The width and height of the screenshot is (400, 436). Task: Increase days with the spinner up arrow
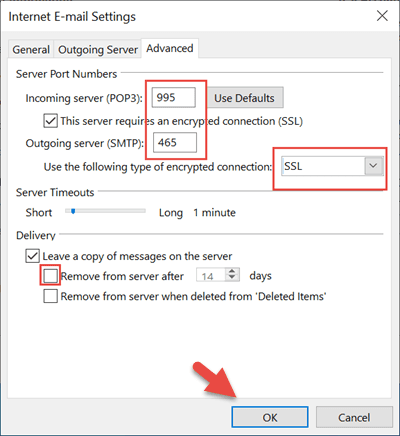[232, 272]
